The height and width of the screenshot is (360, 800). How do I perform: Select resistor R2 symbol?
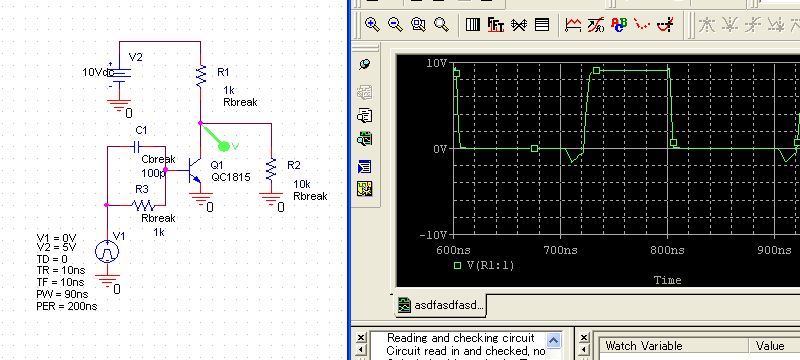pos(271,170)
